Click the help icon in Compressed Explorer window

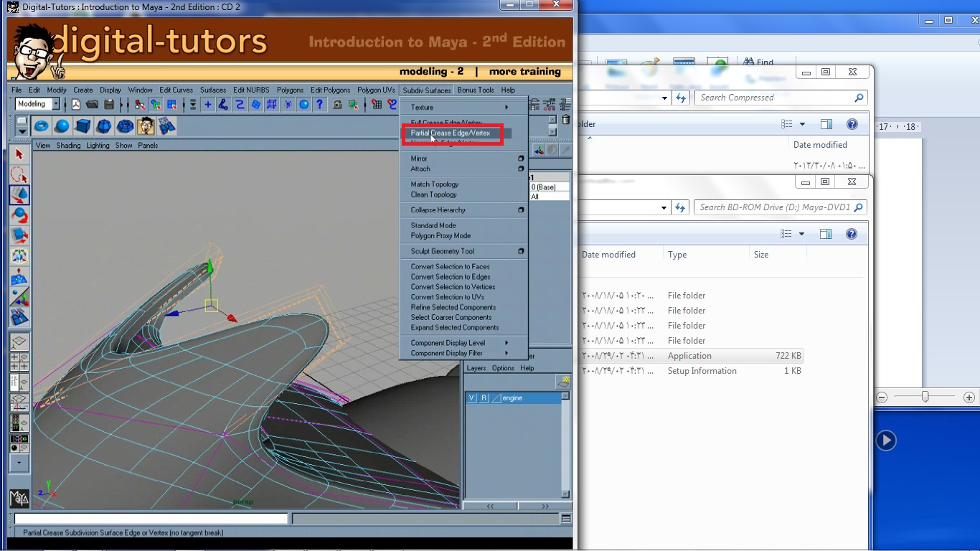pyautogui.click(x=852, y=124)
